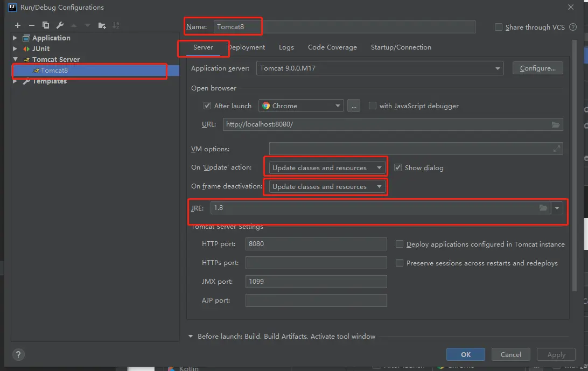Collapse the Tomcat Server tree node
The width and height of the screenshot is (588, 371).
tap(16, 59)
